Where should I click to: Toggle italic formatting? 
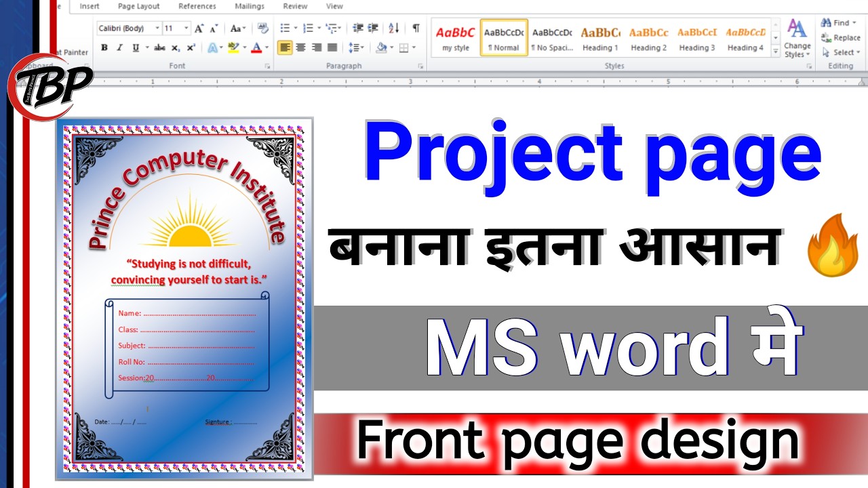(x=119, y=47)
